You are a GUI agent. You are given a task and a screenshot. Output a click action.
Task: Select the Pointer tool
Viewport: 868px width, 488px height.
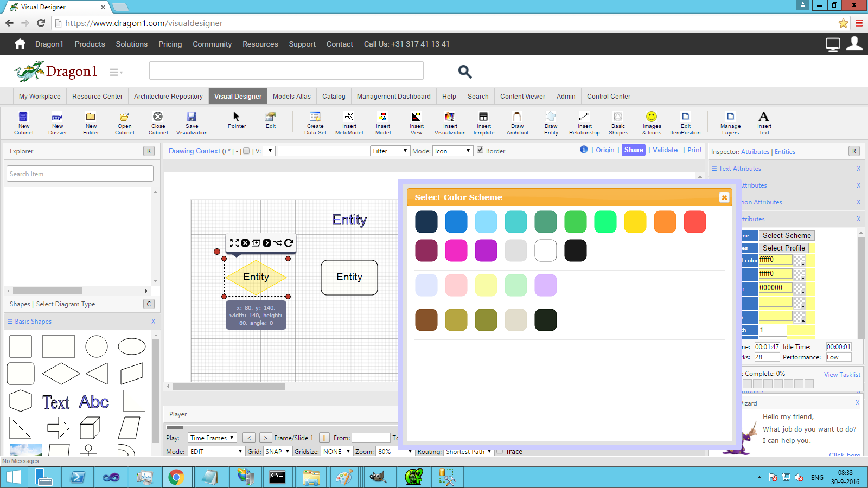coord(237,120)
